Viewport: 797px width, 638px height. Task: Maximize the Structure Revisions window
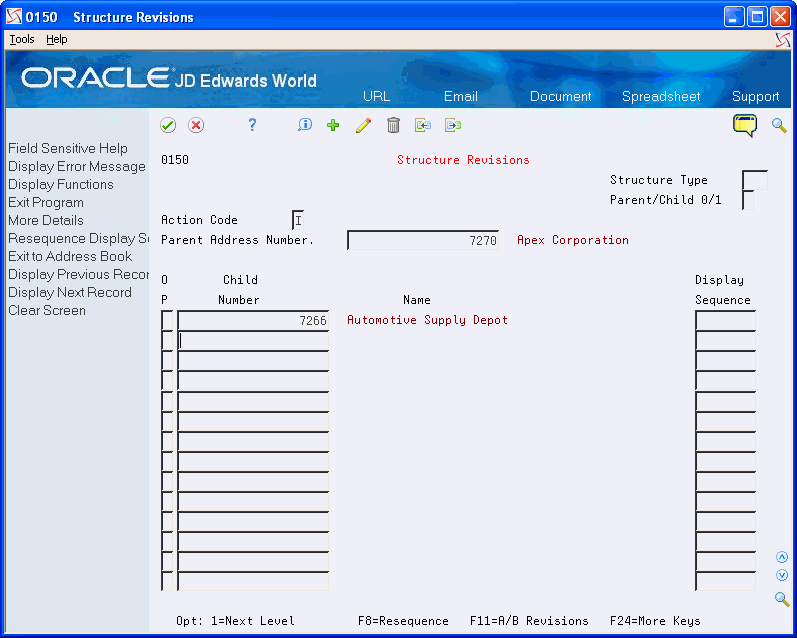757,17
